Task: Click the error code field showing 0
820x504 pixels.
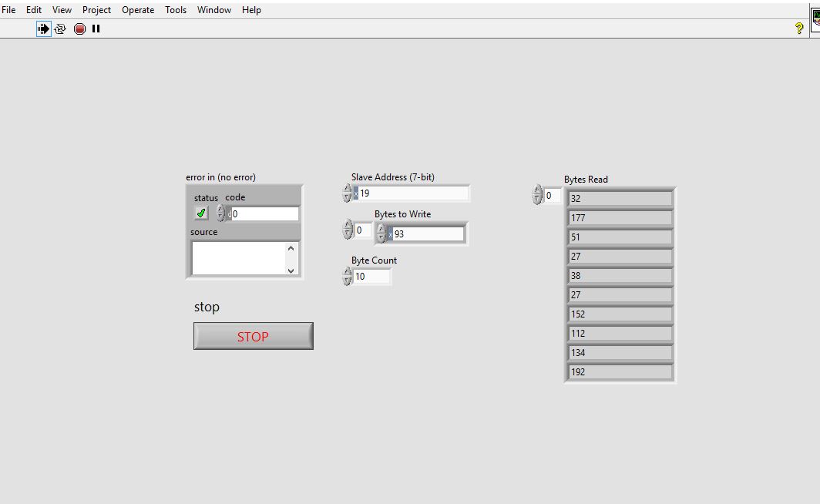Action: click(265, 213)
